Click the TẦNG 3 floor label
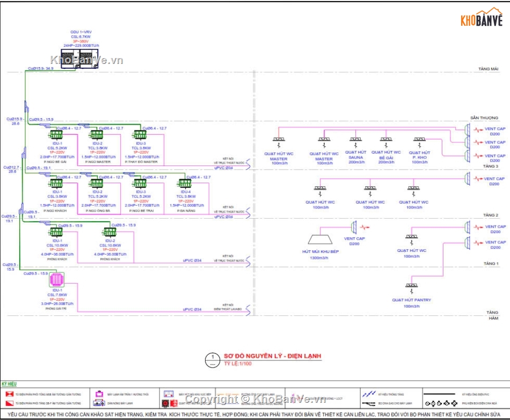The width and height of the screenshot is (510, 420). pos(491,166)
